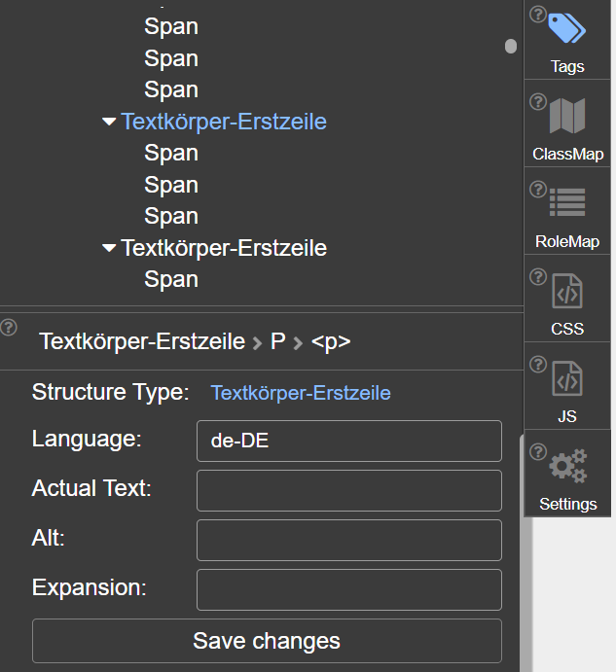
Task: Click help icon next to Settings
Action: [x=537, y=452]
